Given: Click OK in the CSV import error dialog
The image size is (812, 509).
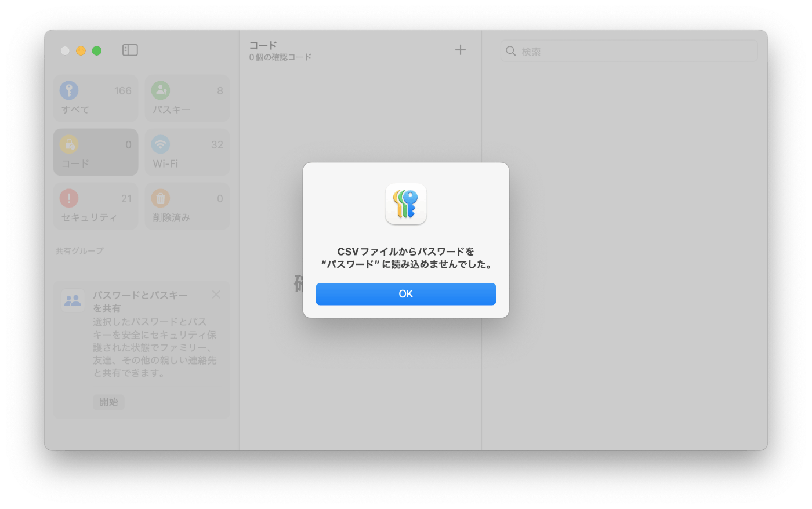Looking at the screenshot, I should [x=405, y=294].
